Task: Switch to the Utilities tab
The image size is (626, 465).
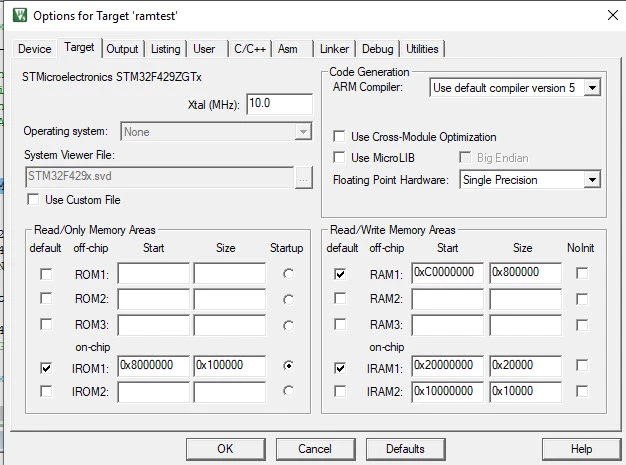Action: pos(422,49)
